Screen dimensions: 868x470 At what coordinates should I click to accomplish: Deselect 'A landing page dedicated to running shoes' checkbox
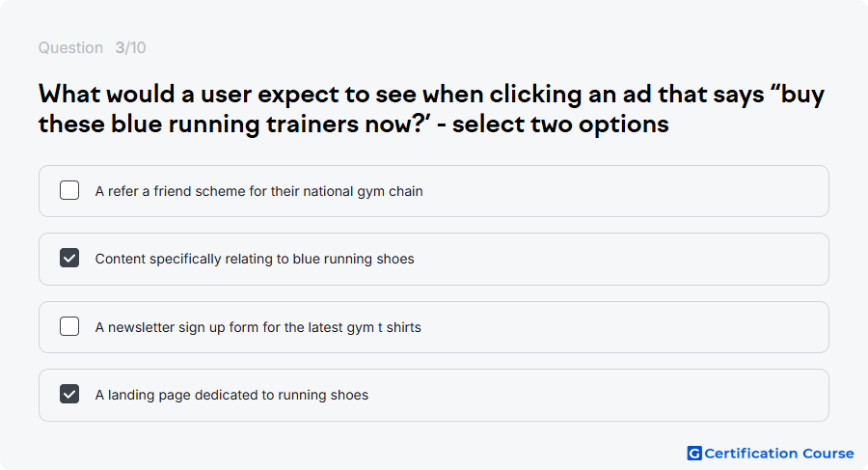69,394
